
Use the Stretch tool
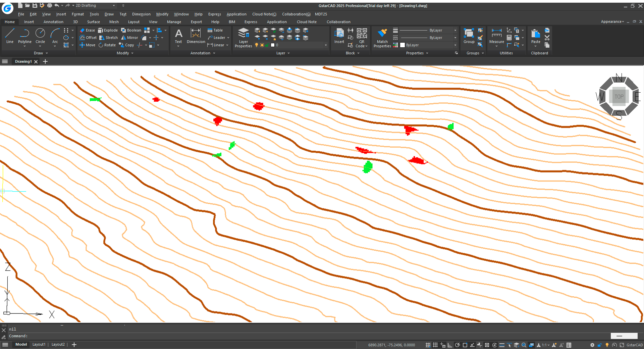tap(109, 38)
